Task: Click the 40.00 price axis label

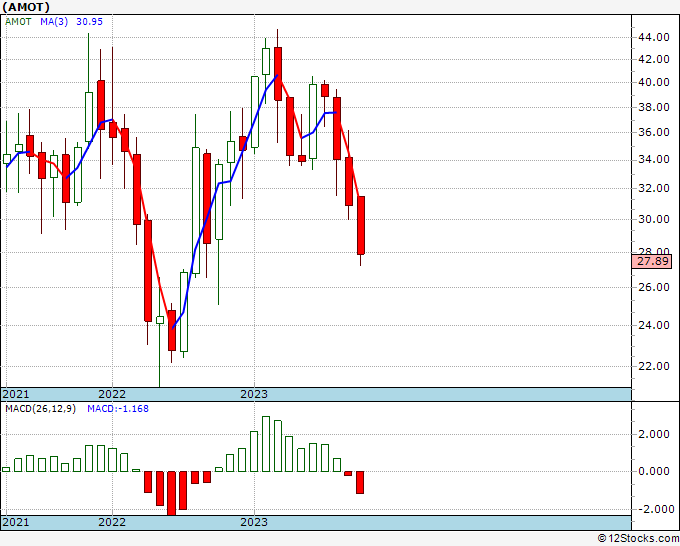Action: point(653,82)
